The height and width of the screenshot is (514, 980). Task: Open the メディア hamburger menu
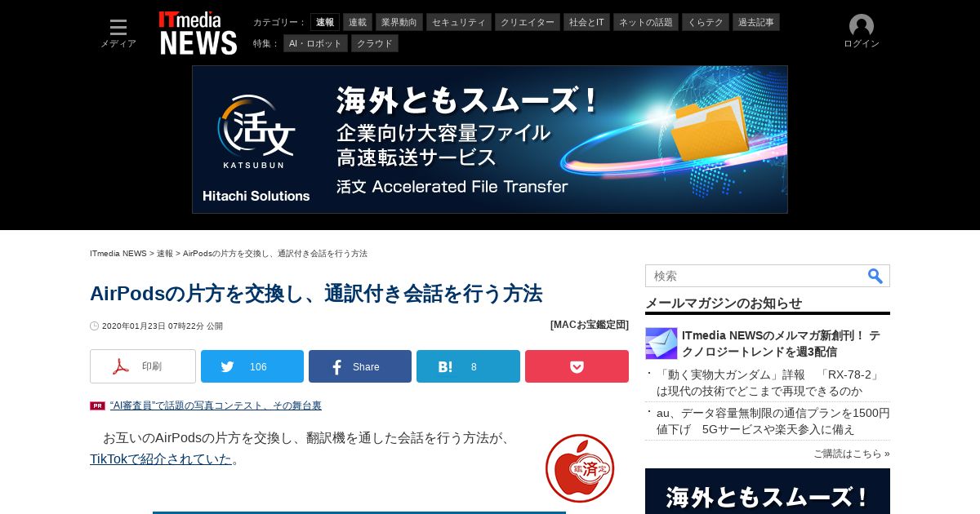(x=118, y=33)
